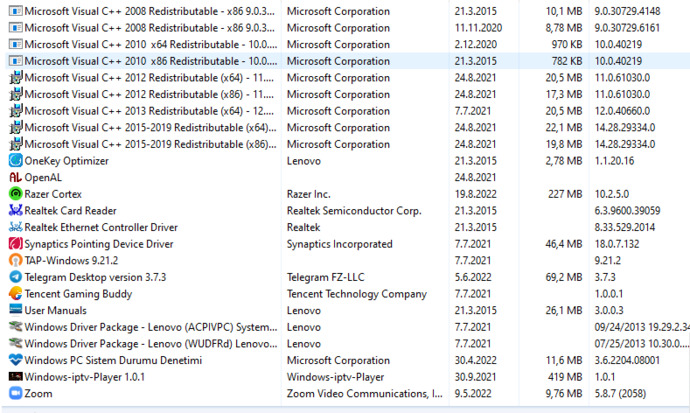Click the Windows PC Sistem Durumu Denetimi icon
Screen dimensions: 690x413
15,360
